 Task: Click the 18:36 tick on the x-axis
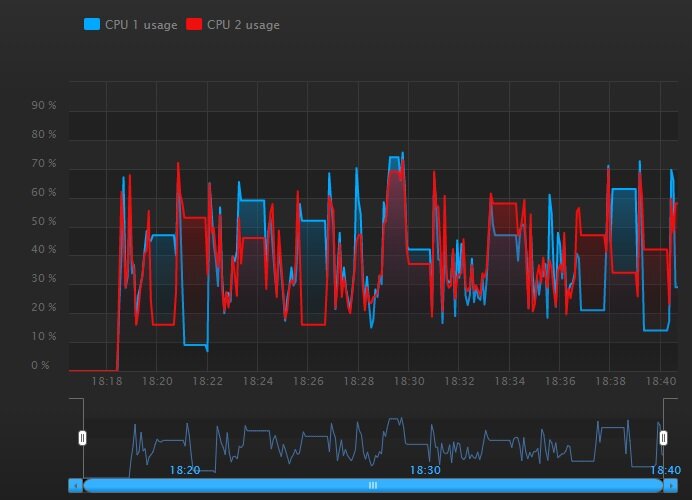click(x=560, y=381)
